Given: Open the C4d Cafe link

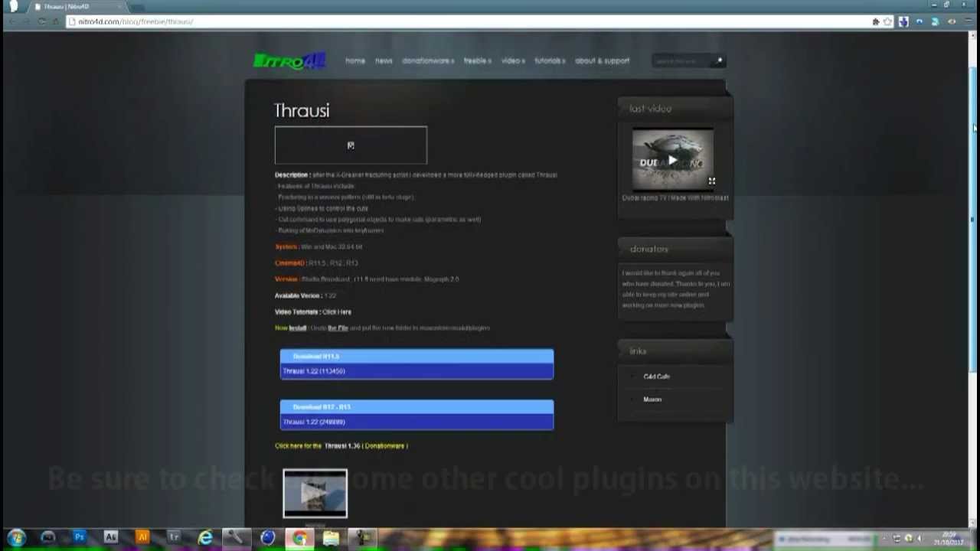Looking at the screenshot, I should [656, 377].
